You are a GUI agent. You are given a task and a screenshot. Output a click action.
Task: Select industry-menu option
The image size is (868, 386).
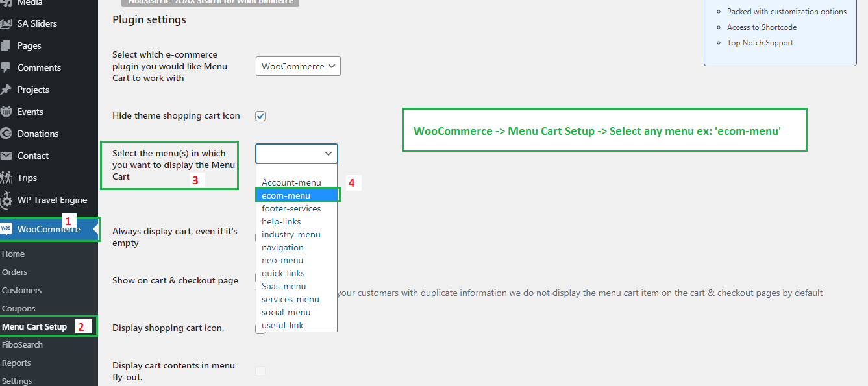(296, 234)
